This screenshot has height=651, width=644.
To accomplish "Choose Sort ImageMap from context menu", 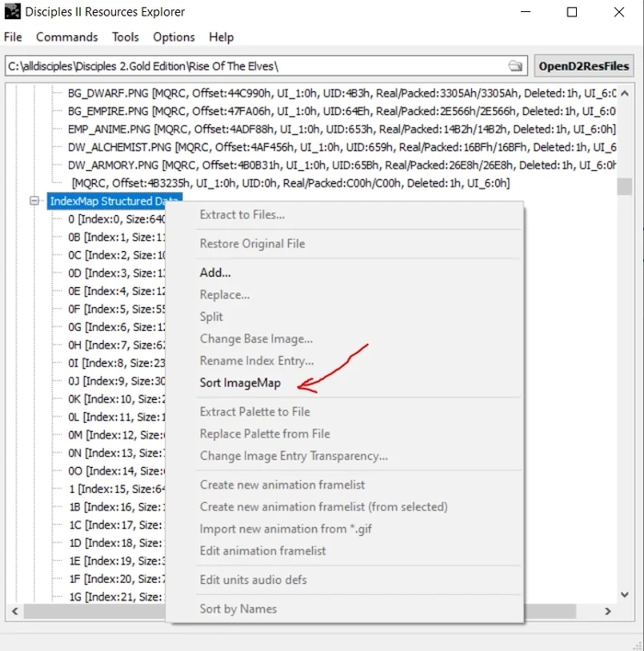I will click(240, 383).
